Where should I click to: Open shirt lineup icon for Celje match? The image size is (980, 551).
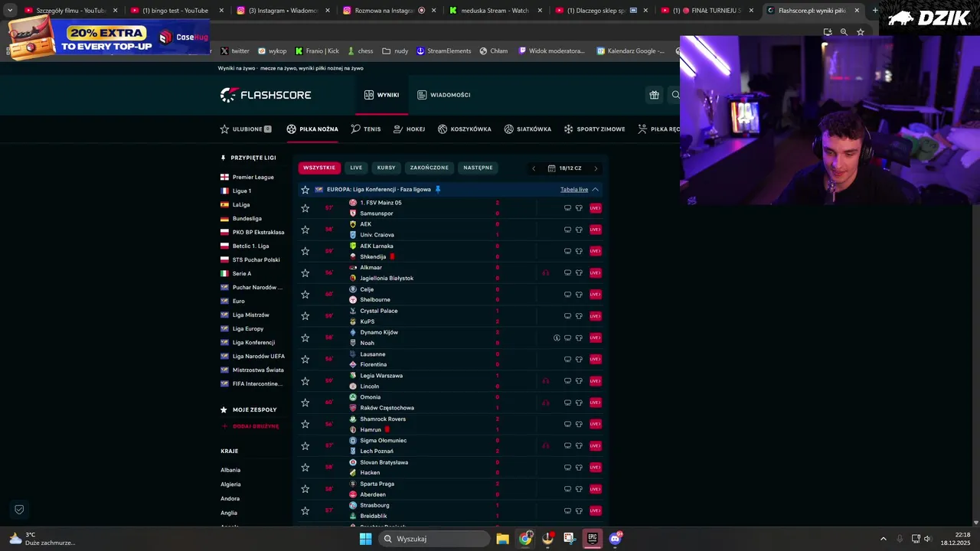tap(579, 295)
